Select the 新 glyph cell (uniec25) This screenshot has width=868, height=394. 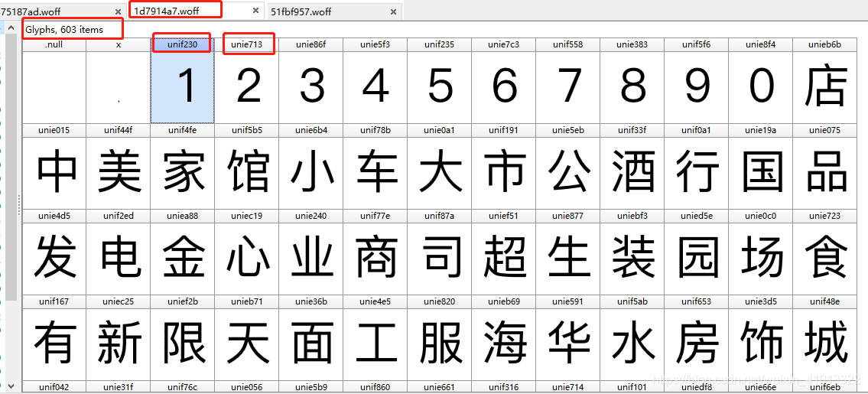(118, 338)
